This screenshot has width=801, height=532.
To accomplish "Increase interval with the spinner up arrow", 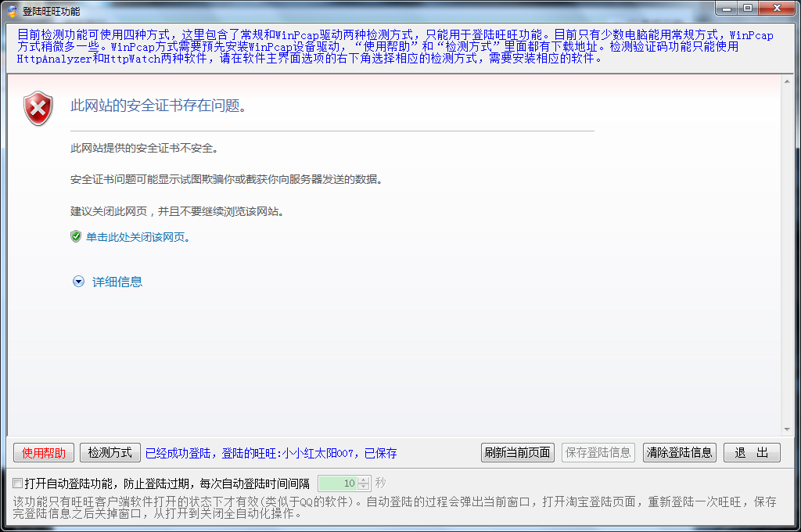I will point(364,480).
